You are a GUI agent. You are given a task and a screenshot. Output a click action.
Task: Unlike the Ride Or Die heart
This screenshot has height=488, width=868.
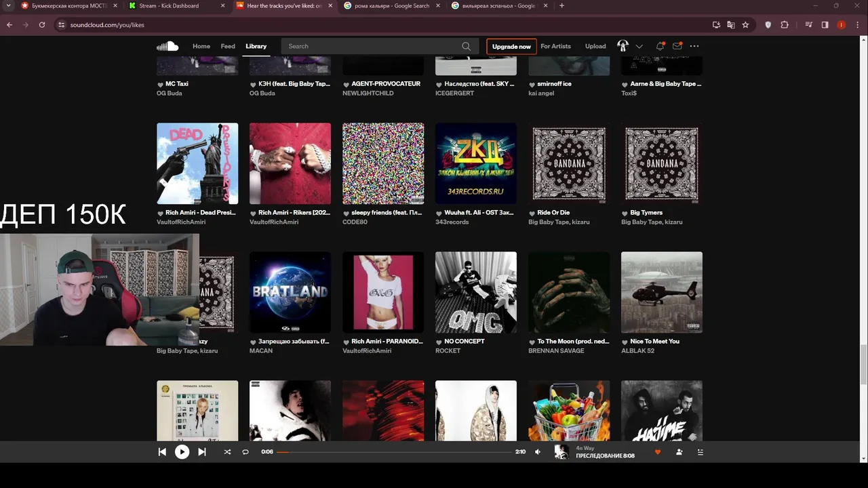click(x=532, y=213)
